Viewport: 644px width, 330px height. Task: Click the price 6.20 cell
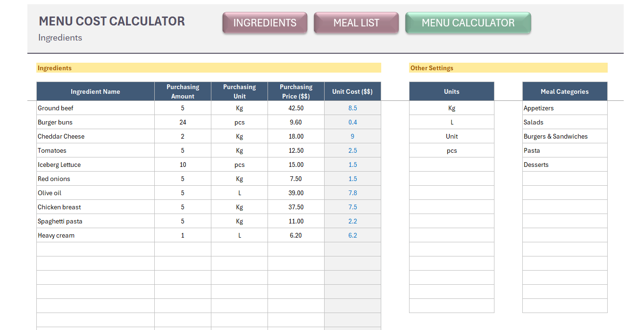pos(296,235)
